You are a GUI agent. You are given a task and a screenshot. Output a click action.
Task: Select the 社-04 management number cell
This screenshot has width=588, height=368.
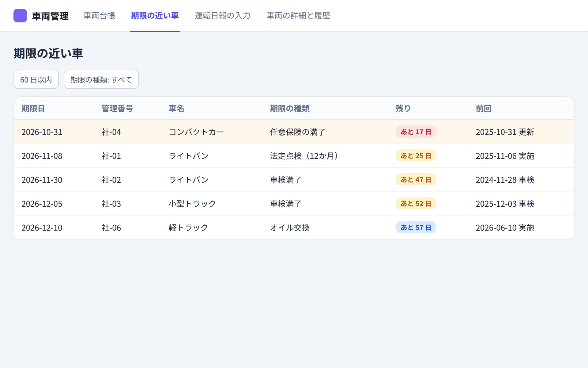click(111, 132)
